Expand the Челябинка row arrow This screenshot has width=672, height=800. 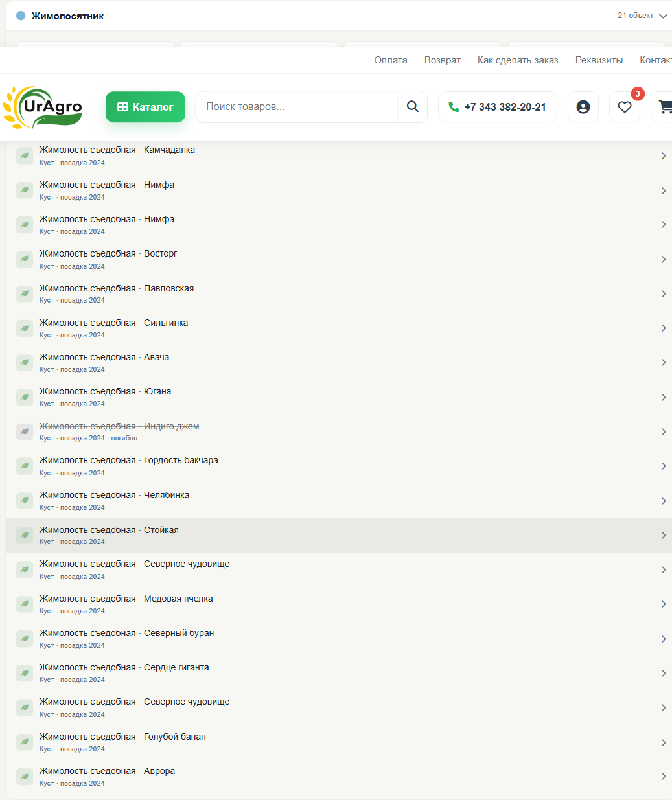click(x=664, y=501)
